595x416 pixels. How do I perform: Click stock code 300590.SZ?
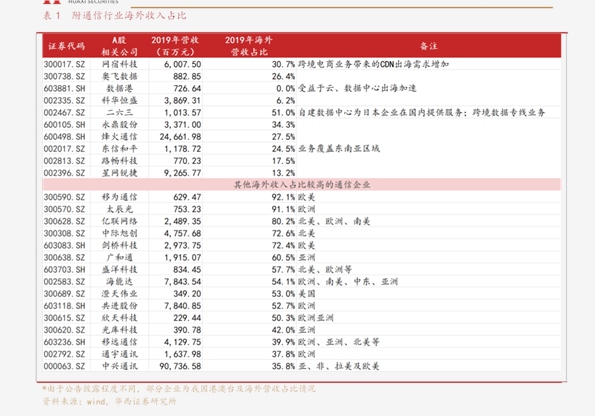[65, 197]
